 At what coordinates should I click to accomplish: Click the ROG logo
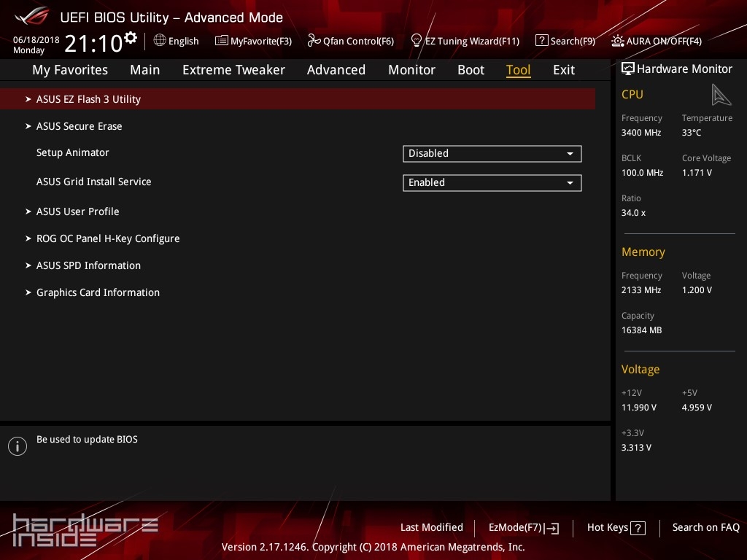pyautogui.click(x=32, y=17)
